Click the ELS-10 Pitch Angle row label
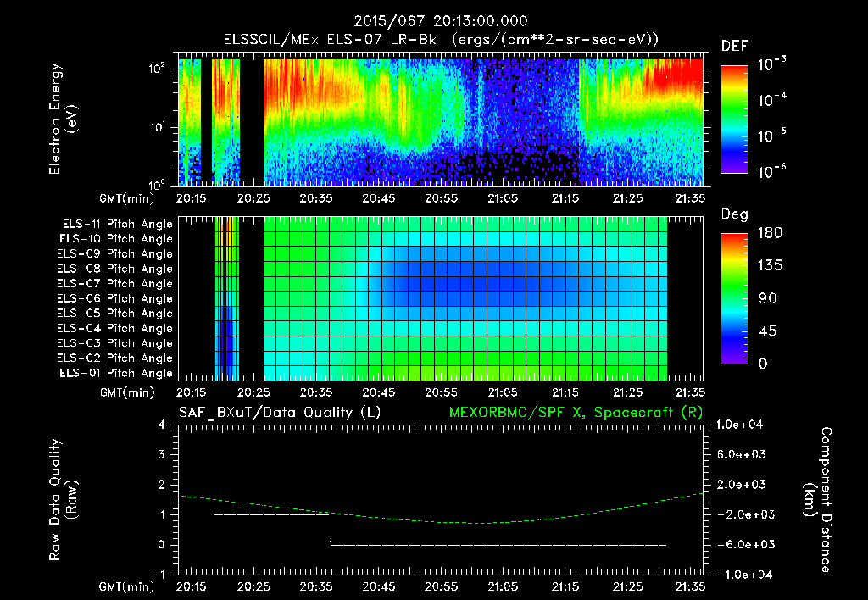This screenshot has width=868, height=600. (116, 239)
